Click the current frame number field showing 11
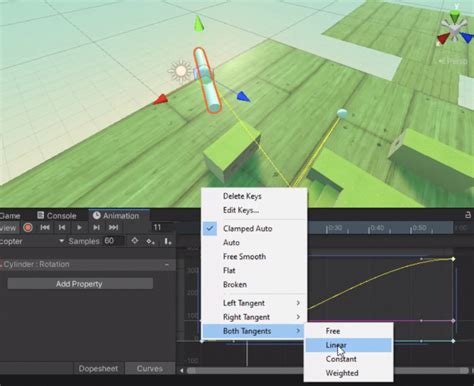474x386 pixels. [x=162, y=227]
